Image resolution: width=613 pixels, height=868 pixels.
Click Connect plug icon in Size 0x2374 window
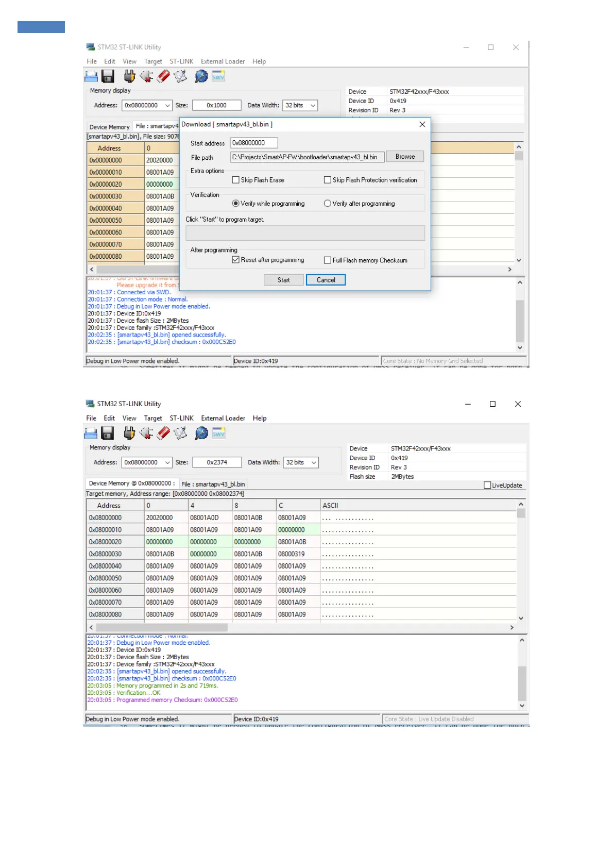tap(129, 433)
